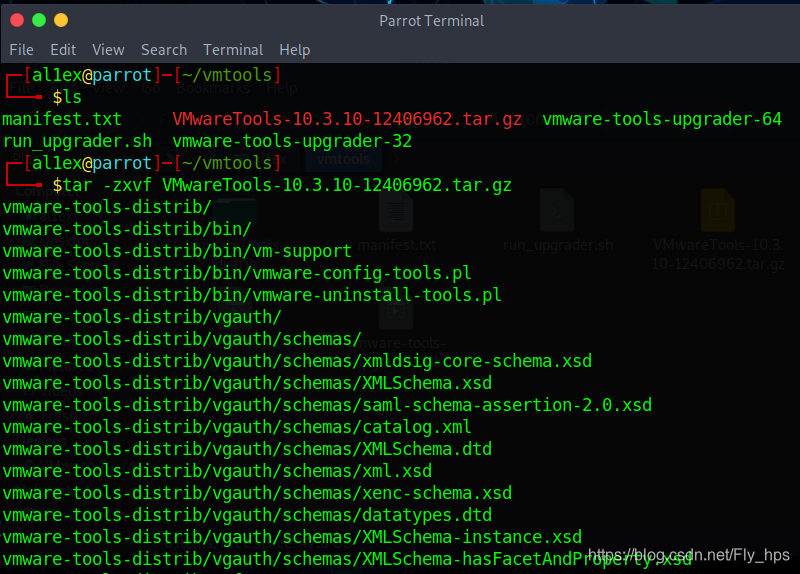Click the vgauth/schemas/ directory output line
Viewport: 800px width, 574px height.
coord(182,339)
